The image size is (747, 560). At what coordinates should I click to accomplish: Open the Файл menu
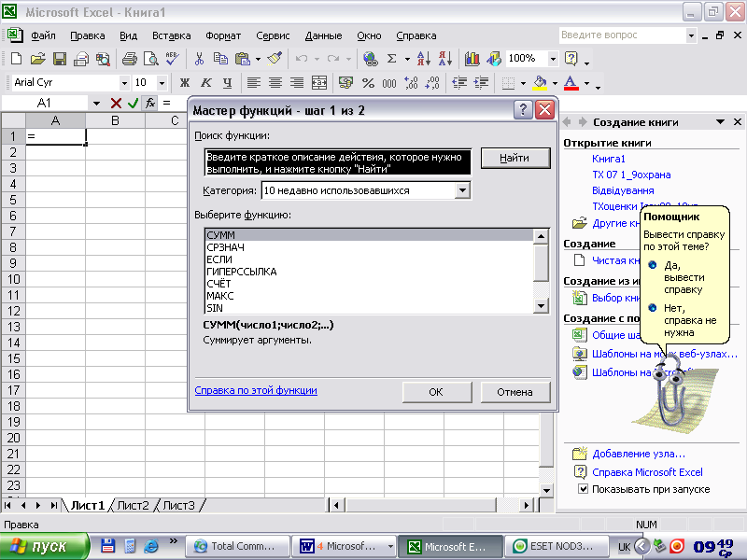[x=43, y=35]
